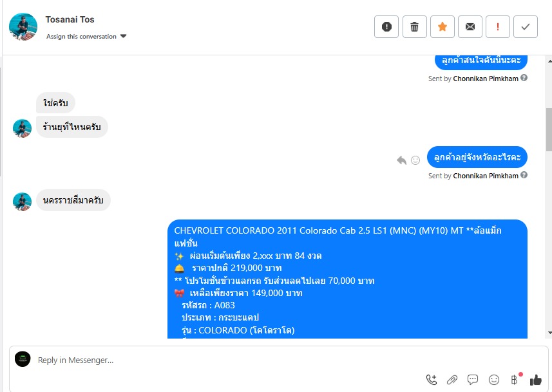Mark conversation as spam with exclamation circle icon
This screenshot has width=552, height=392.
click(386, 27)
